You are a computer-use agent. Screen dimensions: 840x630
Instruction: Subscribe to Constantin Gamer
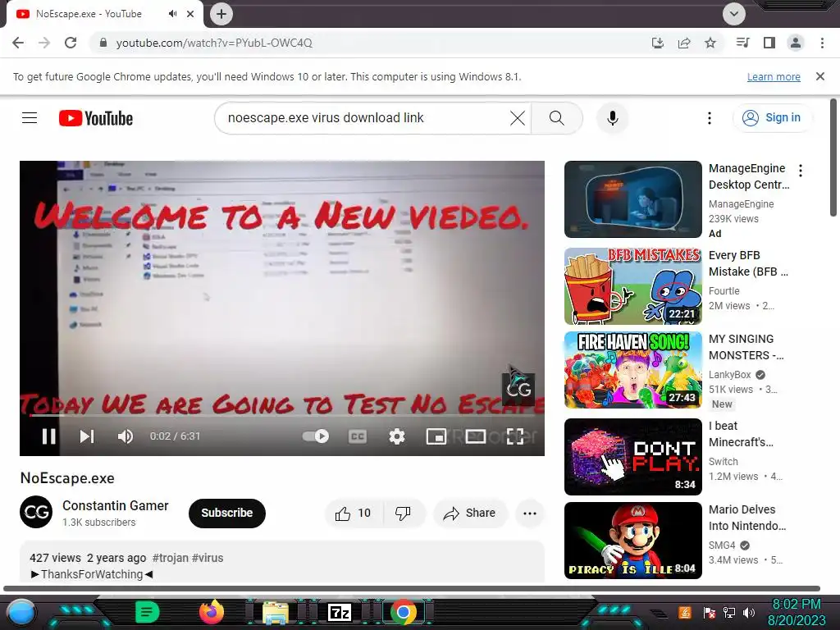tap(227, 514)
